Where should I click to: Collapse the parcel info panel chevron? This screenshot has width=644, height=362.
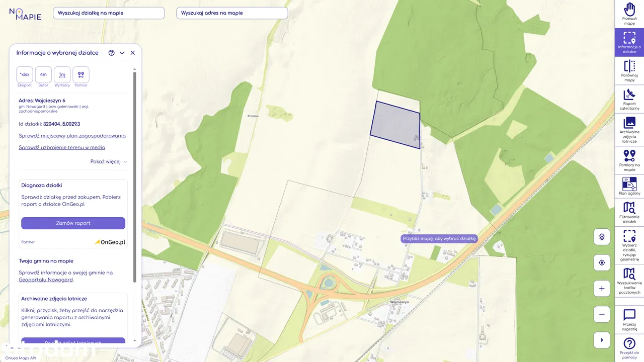pos(122,53)
